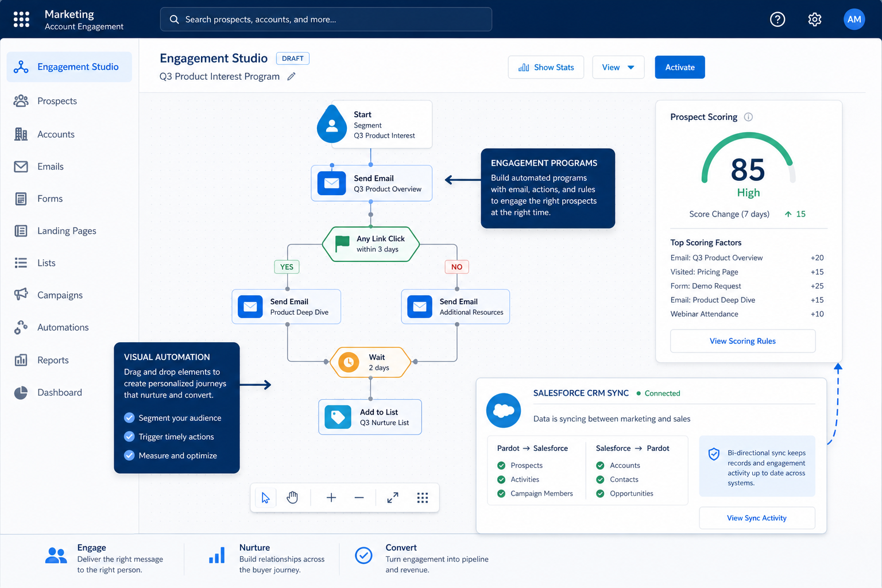Image resolution: width=882 pixels, height=588 pixels.
Task: Toggle the Contacts sync check
Action: 600,479
